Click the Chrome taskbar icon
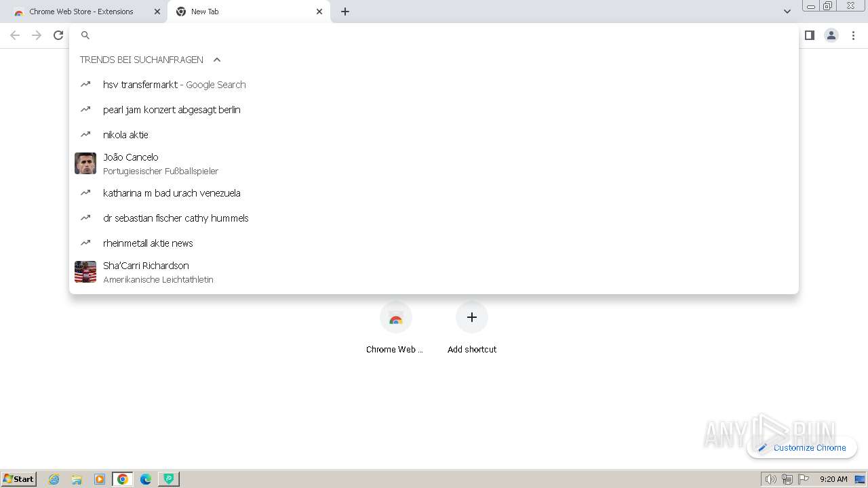Image resolution: width=868 pixels, height=488 pixels. pos(123,479)
